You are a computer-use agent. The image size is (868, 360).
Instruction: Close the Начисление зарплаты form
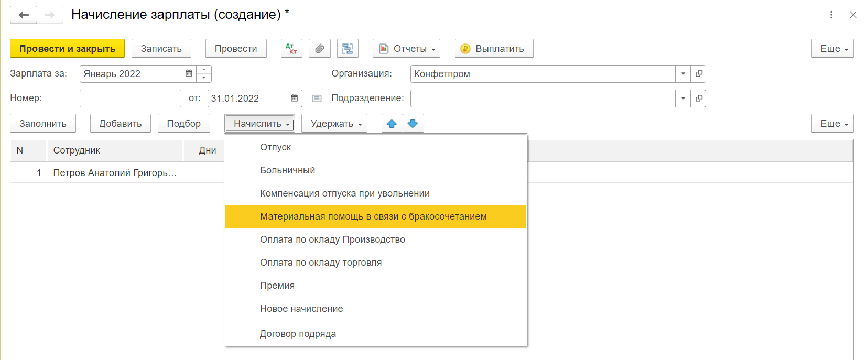853,15
